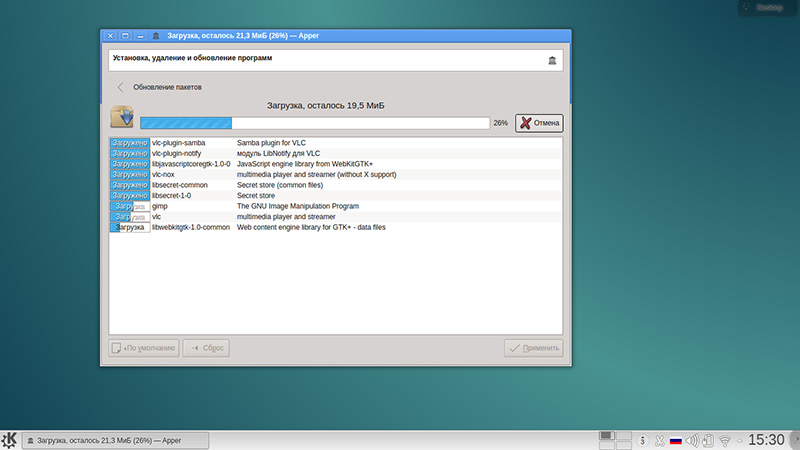Click the Apper icon in the header banner

pyautogui.click(x=552, y=61)
